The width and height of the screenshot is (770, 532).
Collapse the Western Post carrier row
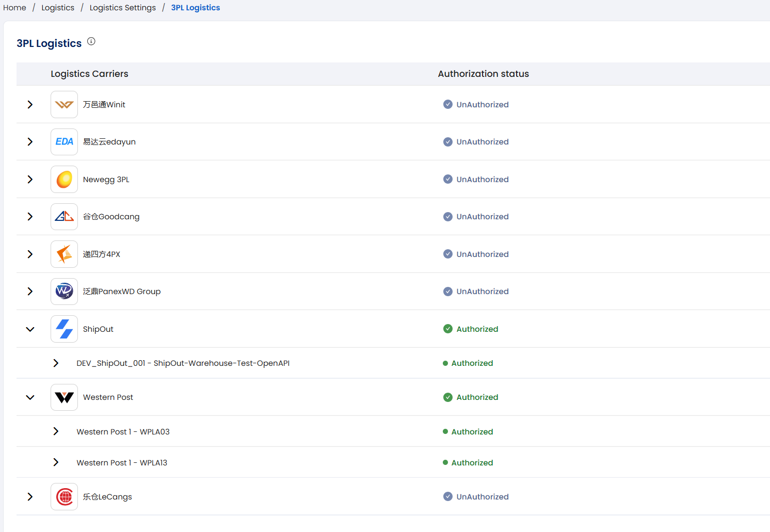click(x=30, y=397)
